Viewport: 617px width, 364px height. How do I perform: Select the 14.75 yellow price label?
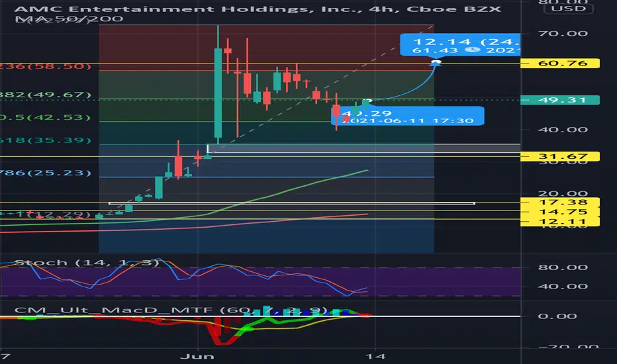point(560,212)
